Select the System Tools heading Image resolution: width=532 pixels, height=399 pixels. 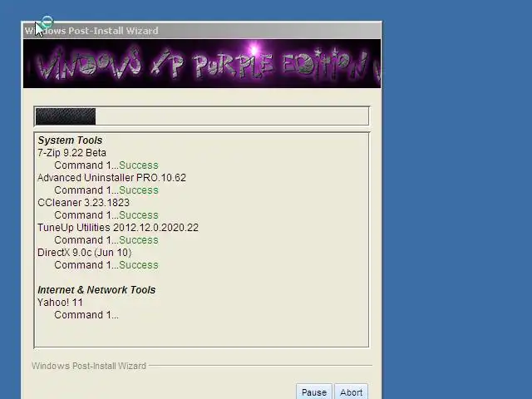(x=70, y=140)
